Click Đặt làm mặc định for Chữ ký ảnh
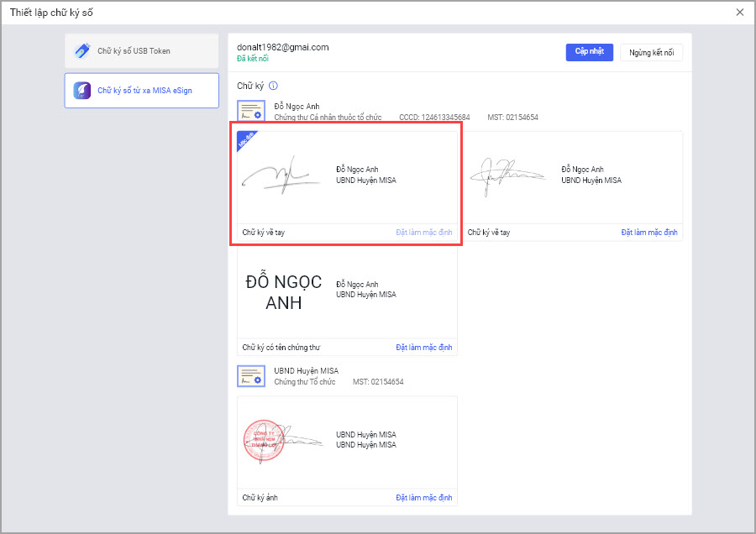756x534 pixels. coord(424,497)
